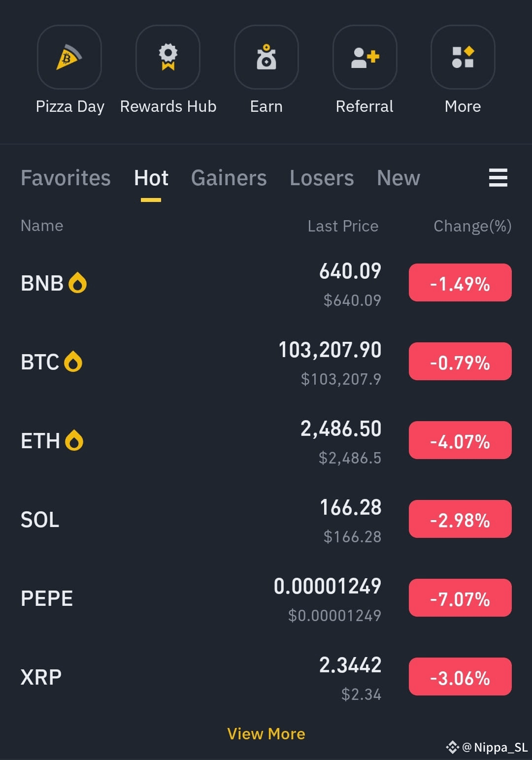
Task: Open the Pizza Day icon
Action: pyautogui.click(x=69, y=57)
